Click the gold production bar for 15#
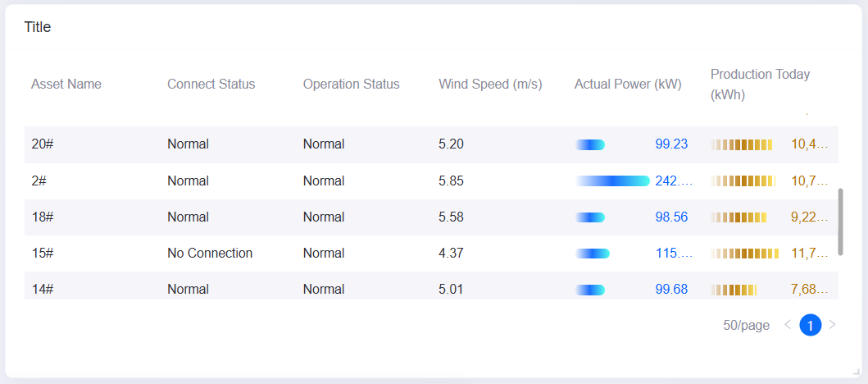Image resolution: width=868 pixels, height=384 pixels. 744,254
